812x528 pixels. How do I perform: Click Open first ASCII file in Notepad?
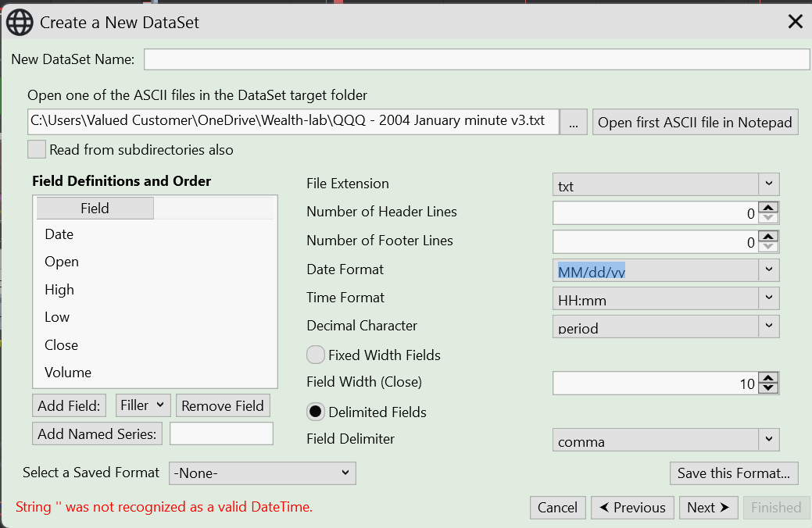point(695,123)
